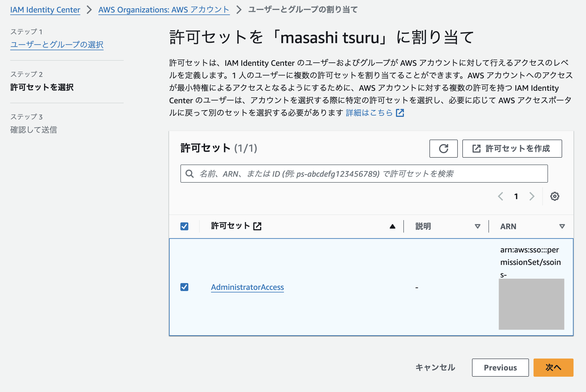Click the キャンセル button
Screen dimensions: 586x392
(x=435, y=368)
